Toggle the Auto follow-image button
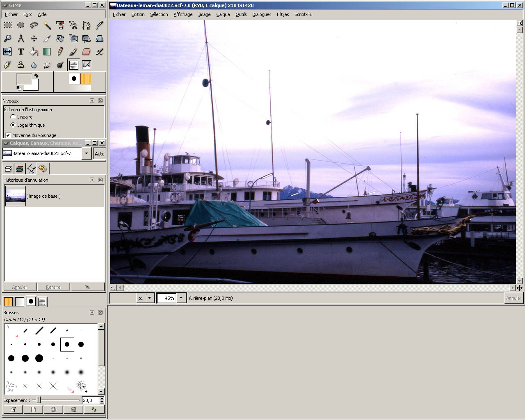 click(x=99, y=154)
